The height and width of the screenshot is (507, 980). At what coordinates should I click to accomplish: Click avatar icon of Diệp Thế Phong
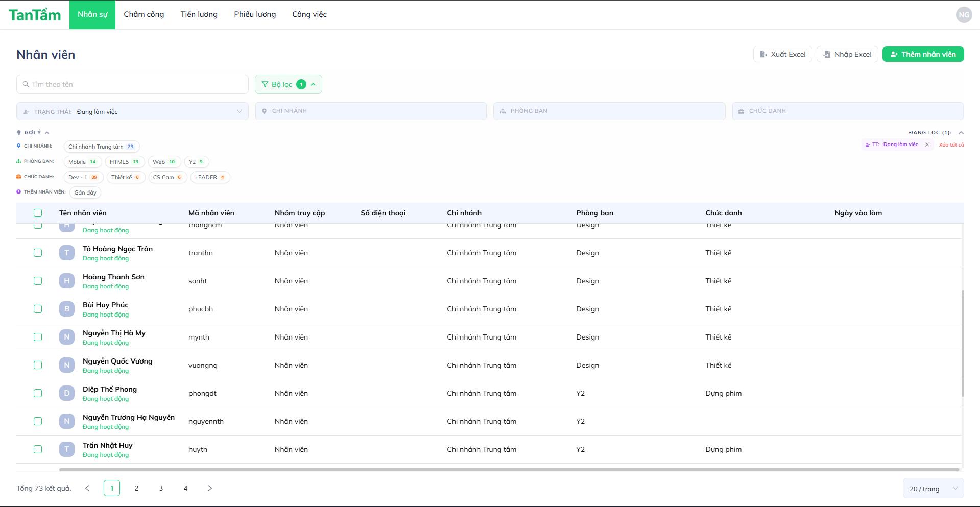pos(66,393)
